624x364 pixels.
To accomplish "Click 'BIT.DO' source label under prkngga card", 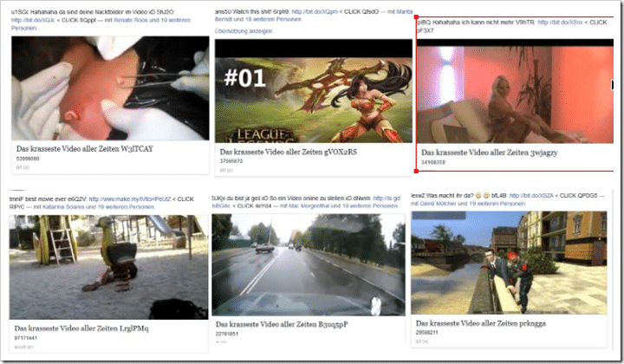I will click(422, 341).
